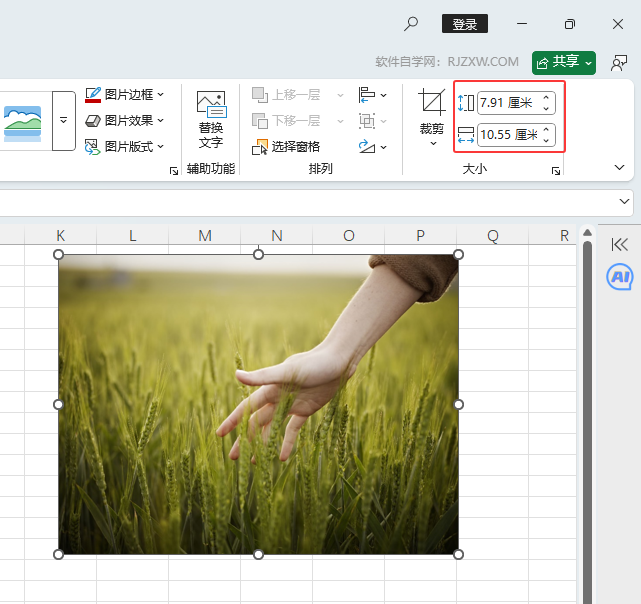
Task: Click the picture's top-right resize handle
Action: click(x=459, y=254)
